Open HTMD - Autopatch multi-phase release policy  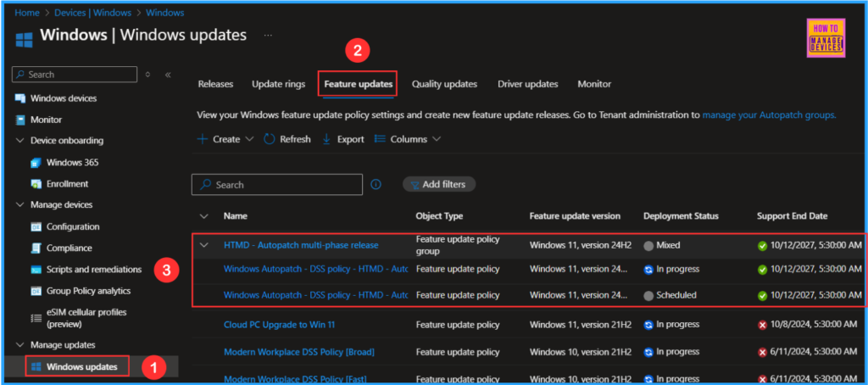coord(301,245)
